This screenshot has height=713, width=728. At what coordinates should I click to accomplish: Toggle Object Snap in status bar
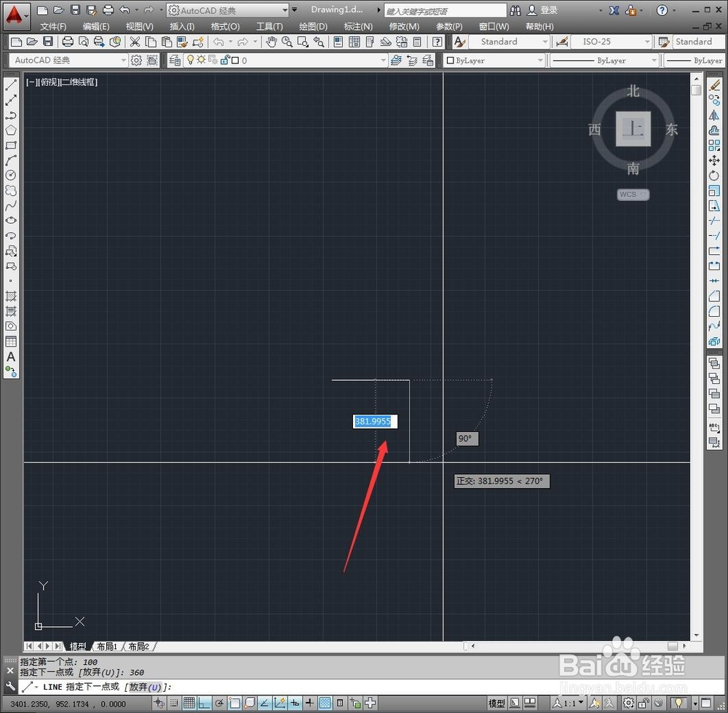click(234, 704)
